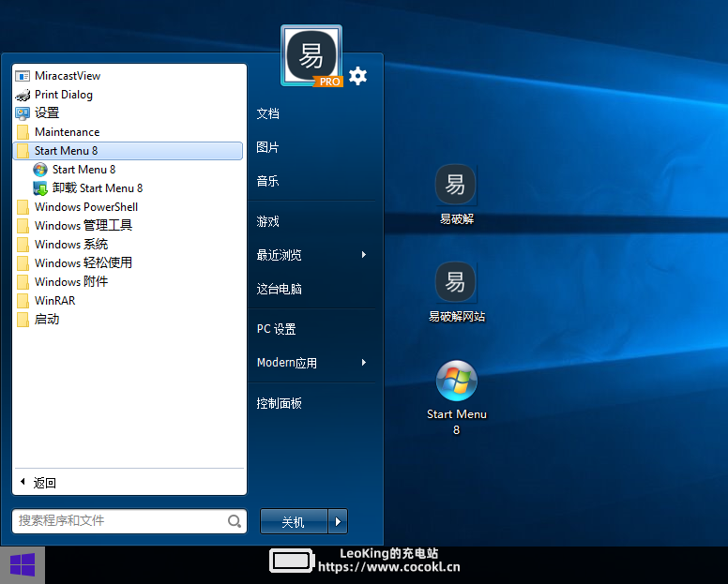This screenshot has width=728, height=584.
Task: Click the Windows 轻松使用 text label
Action: tap(83, 263)
